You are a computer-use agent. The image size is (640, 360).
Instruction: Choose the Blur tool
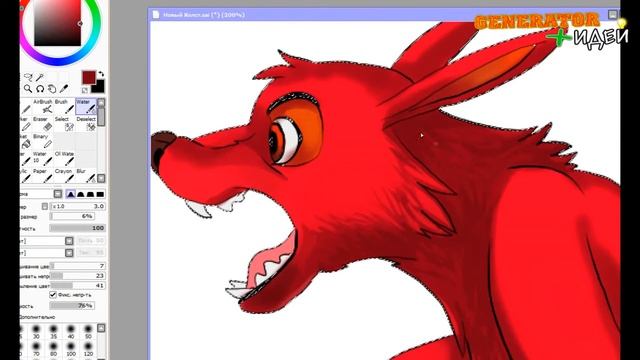pos(86,176)
